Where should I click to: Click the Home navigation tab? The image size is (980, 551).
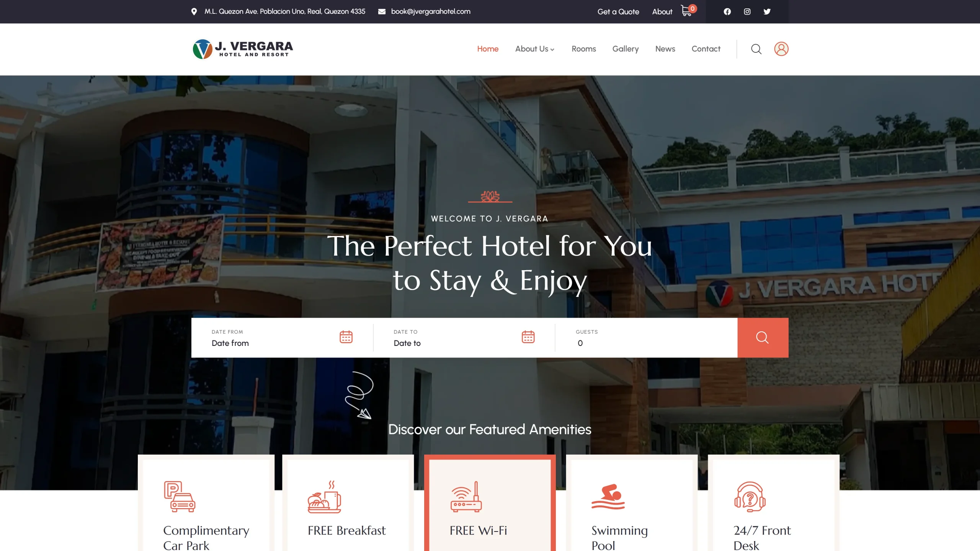[x=487, y=49]
